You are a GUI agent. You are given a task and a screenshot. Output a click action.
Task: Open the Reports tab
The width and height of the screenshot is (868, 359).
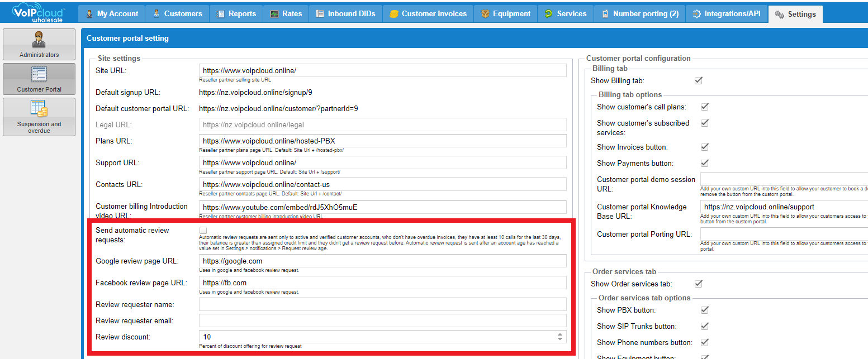(236, 13)
